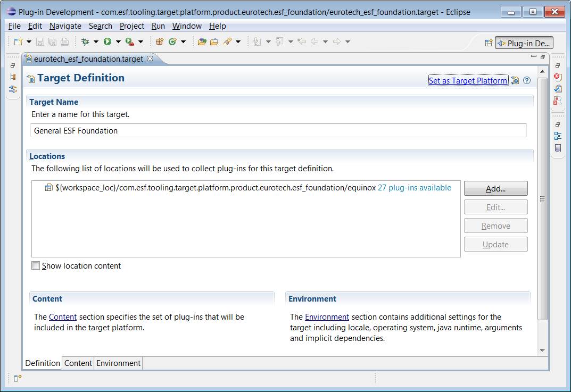Open the Back history dropdown arrow

click(325, 42)
